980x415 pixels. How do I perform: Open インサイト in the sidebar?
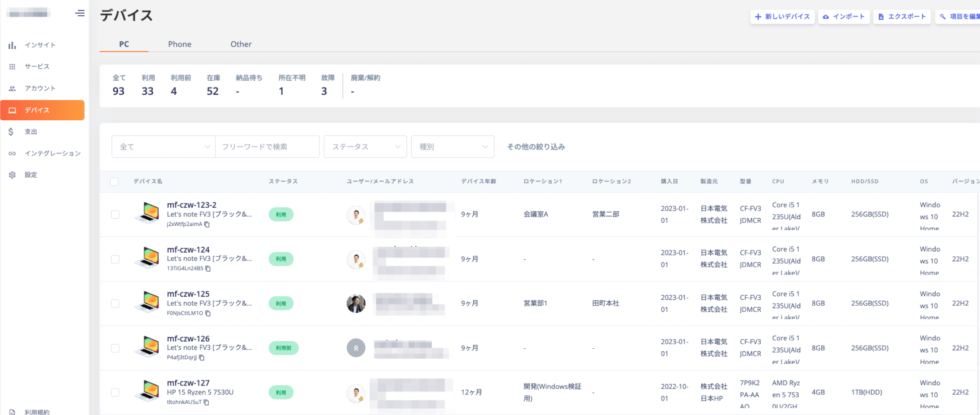pyautogui.click(x=40, y=45)
